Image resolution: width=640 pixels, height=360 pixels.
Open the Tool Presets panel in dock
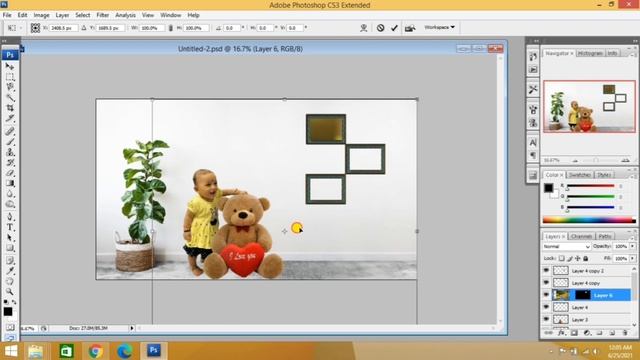(533, 89)
